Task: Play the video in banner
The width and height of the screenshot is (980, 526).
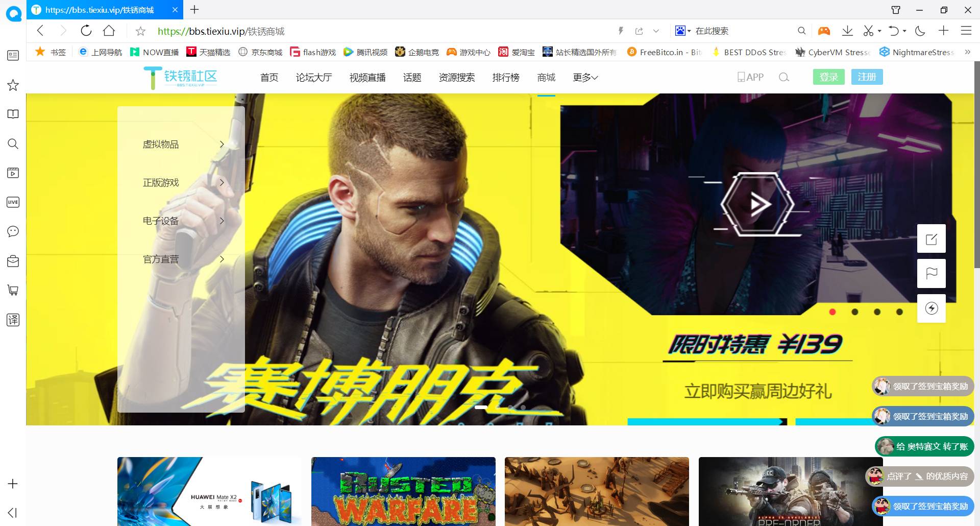Action: tap(757, 204)
